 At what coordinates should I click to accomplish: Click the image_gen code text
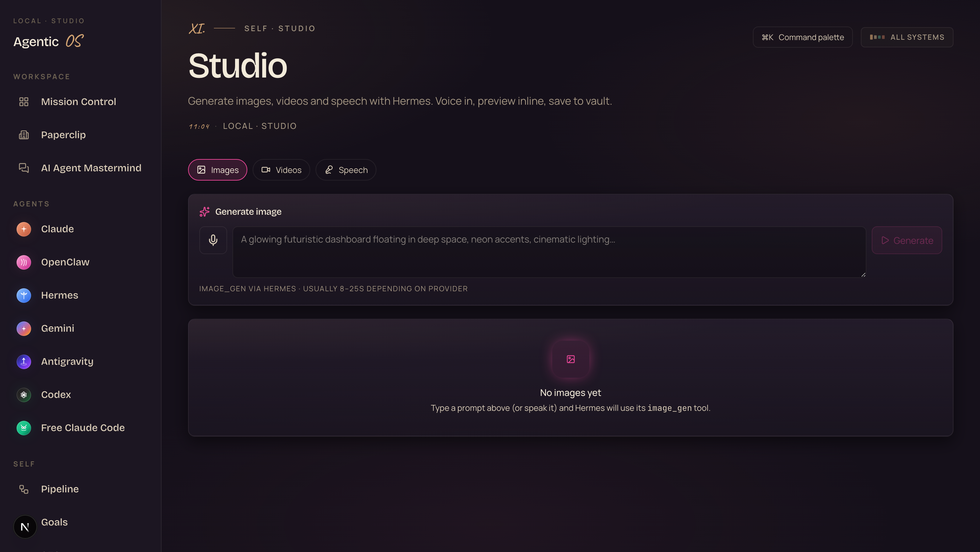point(669,408)
